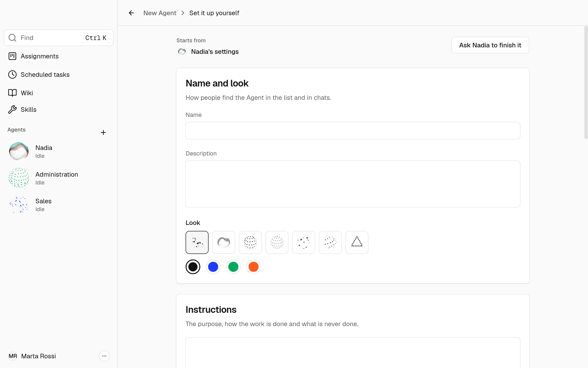Choose the blue color swatch
The width and height of the screenshot is (588, 368).
[213, 267]
